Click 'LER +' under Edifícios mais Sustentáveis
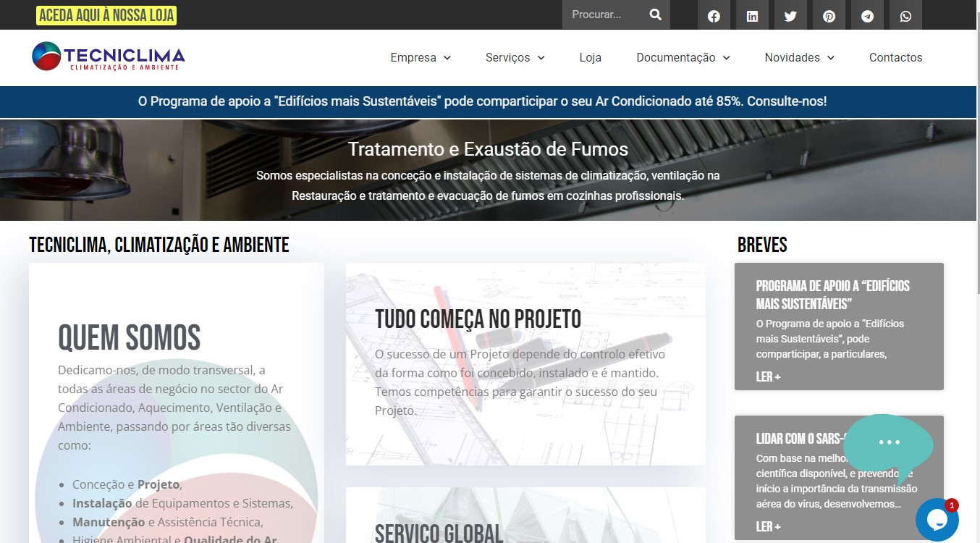980x543 pixels. click(768, 376)
